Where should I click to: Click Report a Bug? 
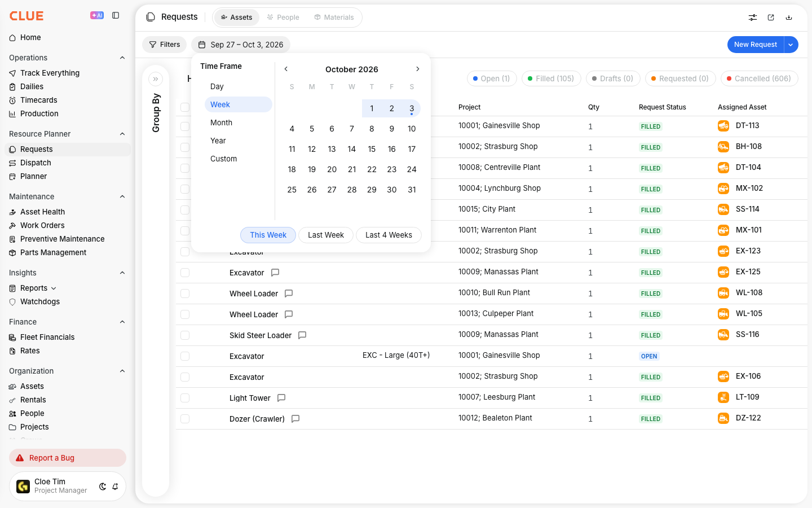(68, 458)
